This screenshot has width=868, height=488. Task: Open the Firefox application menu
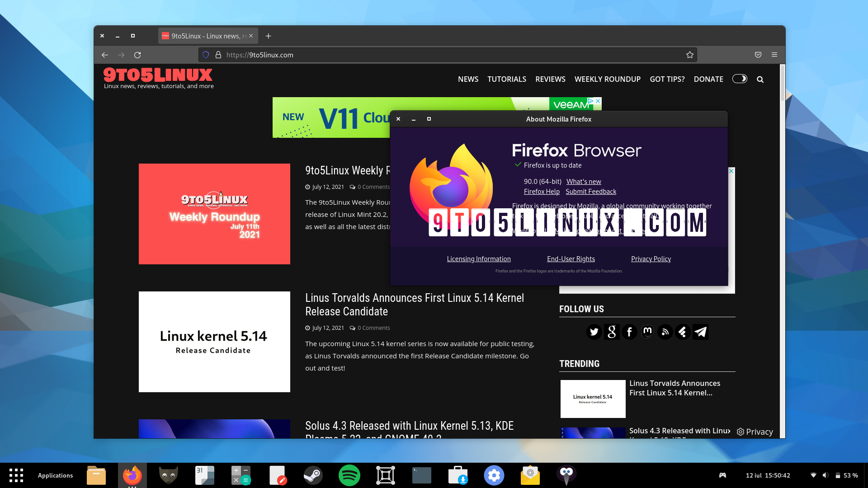coord(774,55)
